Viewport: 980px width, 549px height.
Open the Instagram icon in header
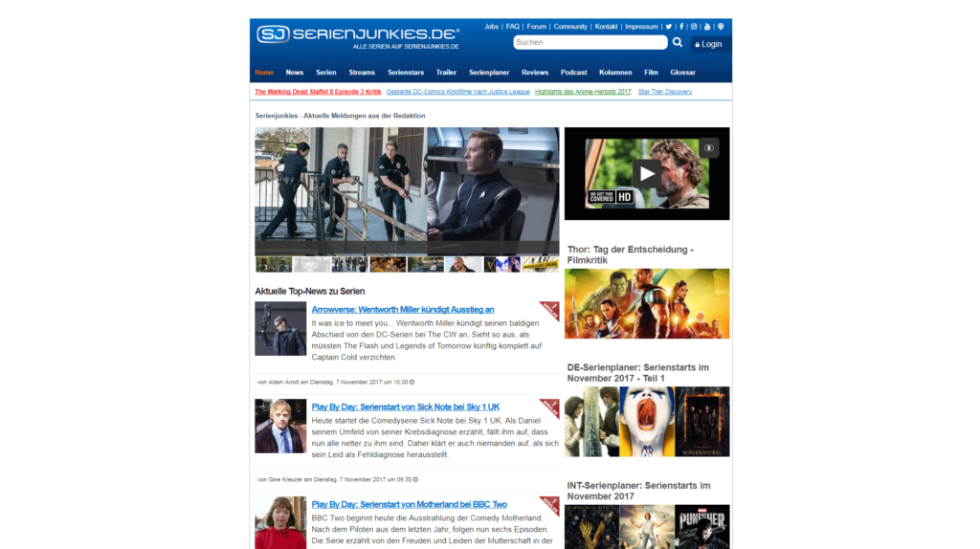tap(694, 27)
